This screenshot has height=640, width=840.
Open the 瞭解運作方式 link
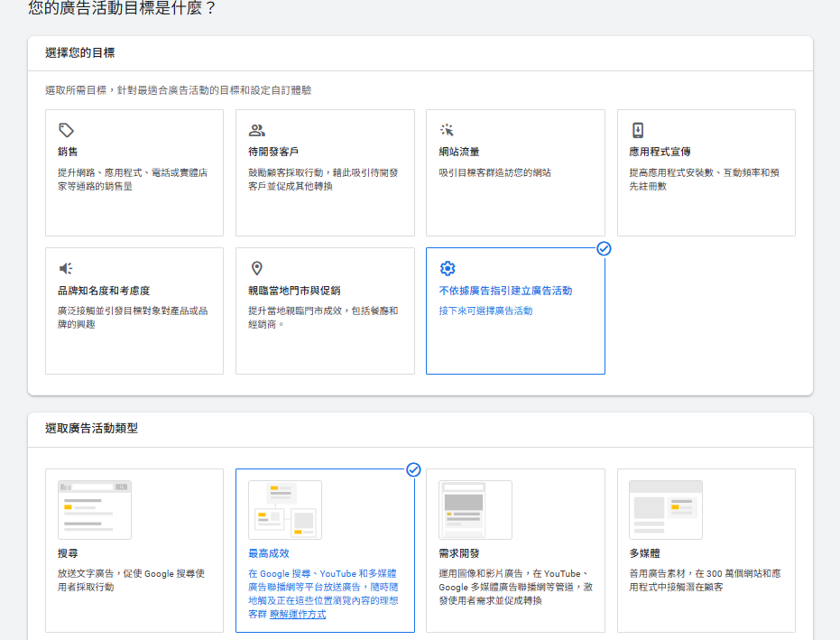pyautogui.click(x=298, y=614)
